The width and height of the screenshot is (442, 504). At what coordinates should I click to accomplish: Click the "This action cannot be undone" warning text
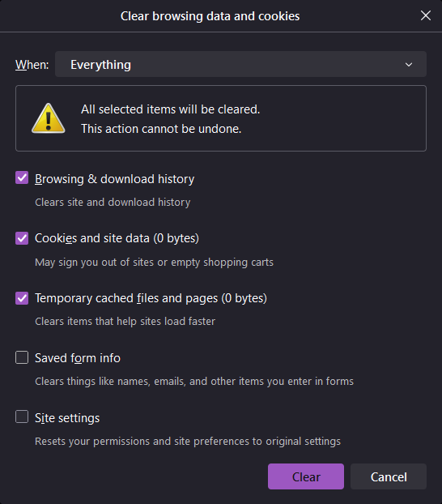click(161, 129)
